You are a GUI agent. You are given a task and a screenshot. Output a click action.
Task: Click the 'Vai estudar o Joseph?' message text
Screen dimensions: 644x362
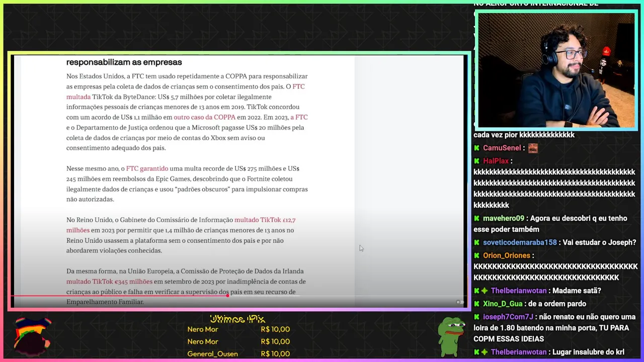click(x=600, y=242)
